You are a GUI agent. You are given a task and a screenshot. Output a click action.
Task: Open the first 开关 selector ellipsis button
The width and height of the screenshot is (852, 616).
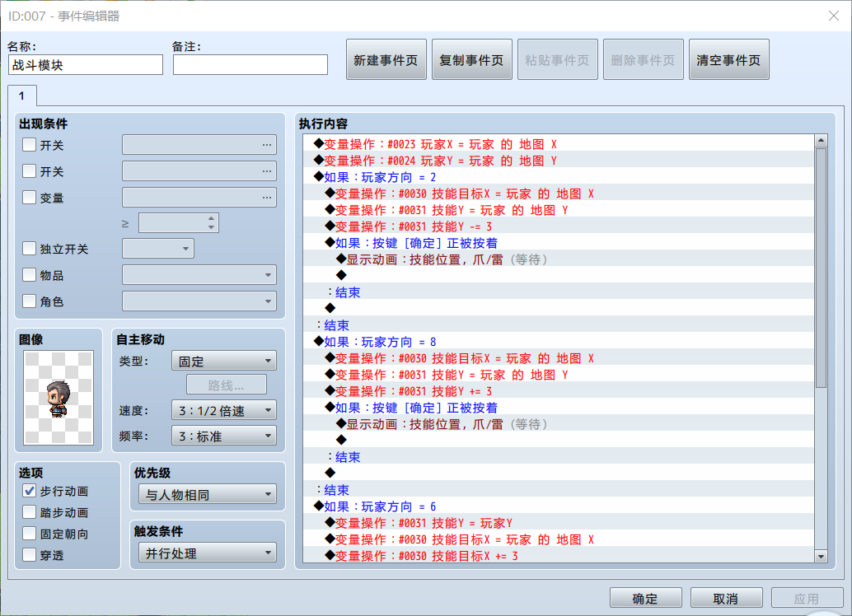267,145
